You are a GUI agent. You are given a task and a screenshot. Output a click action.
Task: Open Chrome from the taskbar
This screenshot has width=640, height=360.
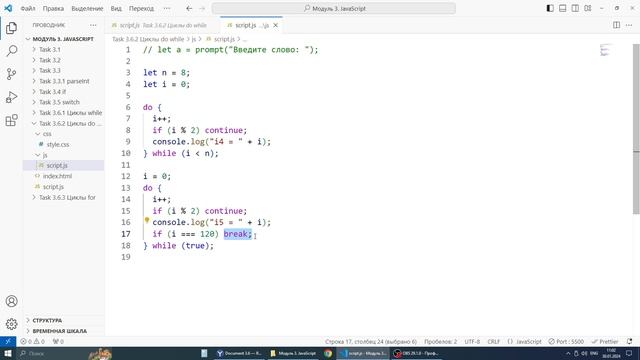(x=328, y=353)
